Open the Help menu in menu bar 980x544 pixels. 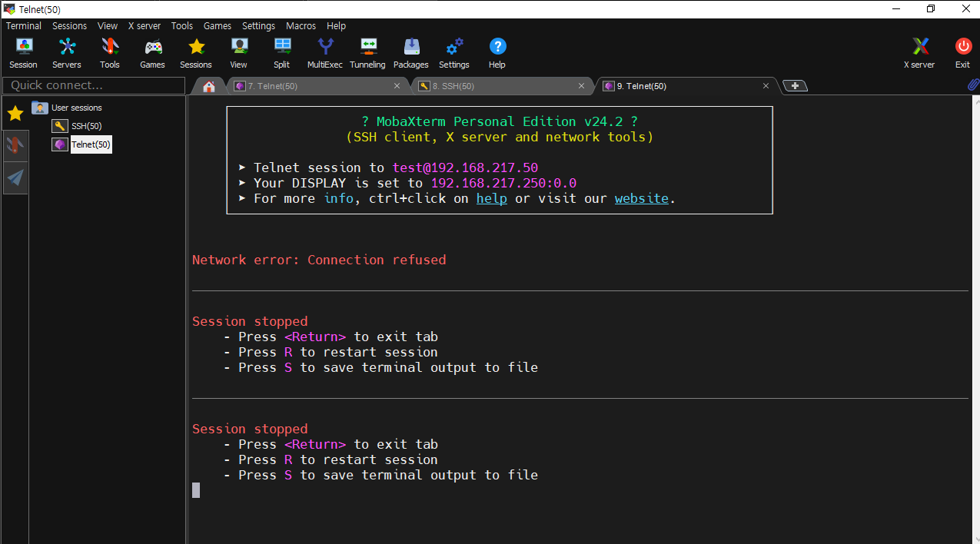pyautogui.click(x=336, y=26)
